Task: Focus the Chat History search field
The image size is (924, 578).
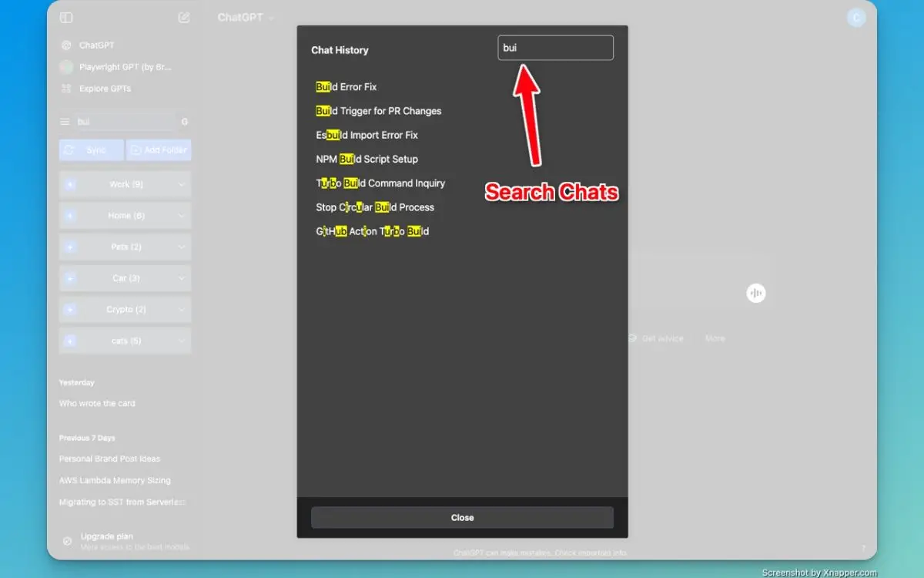Action: coord(555,48)
